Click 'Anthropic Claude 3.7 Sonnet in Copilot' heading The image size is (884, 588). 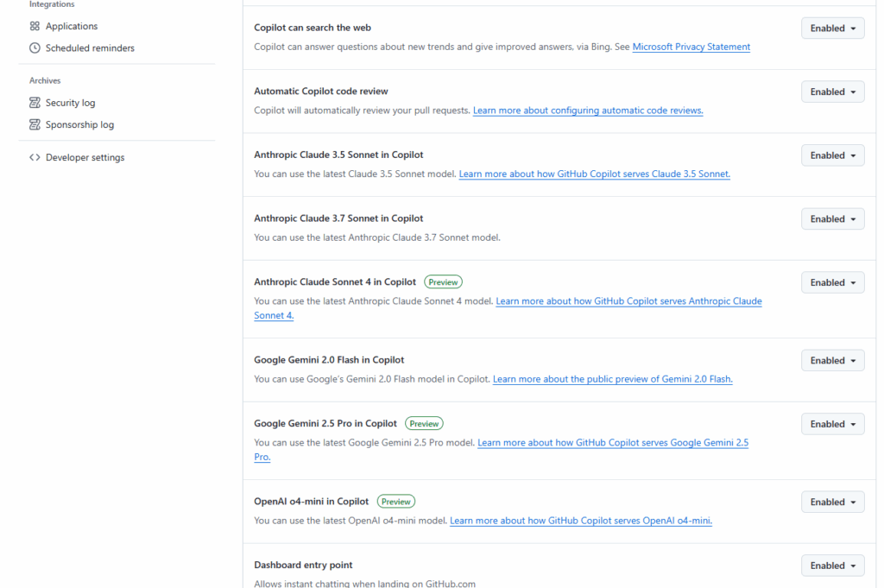(x=338, y=218)
